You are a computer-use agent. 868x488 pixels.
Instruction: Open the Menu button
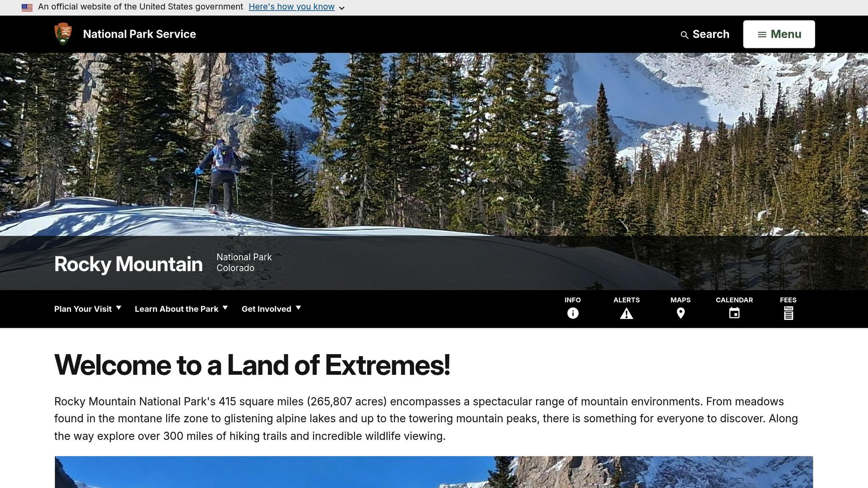coord(779,34)
